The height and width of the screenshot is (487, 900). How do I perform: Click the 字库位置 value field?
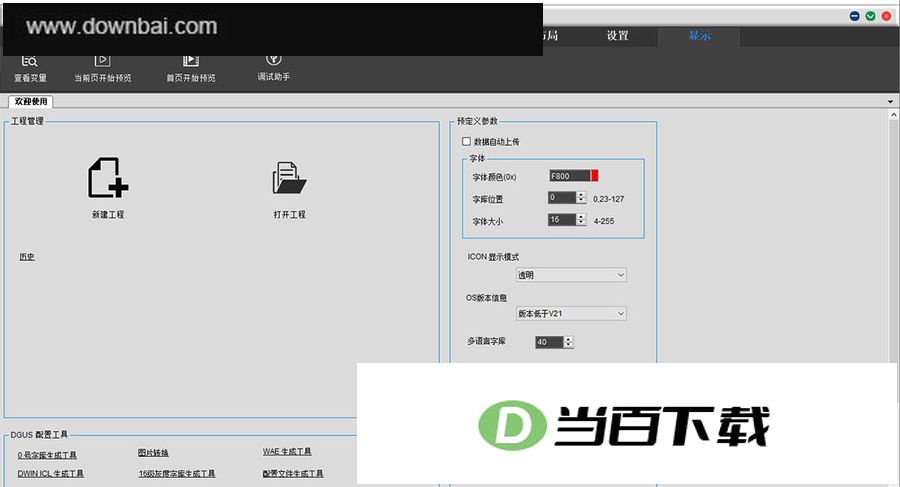562,198
